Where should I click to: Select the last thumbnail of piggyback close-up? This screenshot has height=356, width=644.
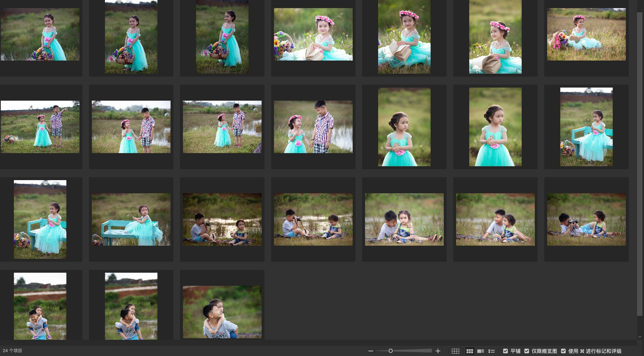222,312
